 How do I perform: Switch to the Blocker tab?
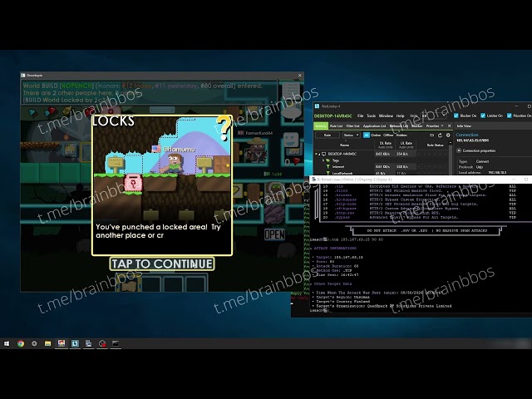[x=417, y=126]
